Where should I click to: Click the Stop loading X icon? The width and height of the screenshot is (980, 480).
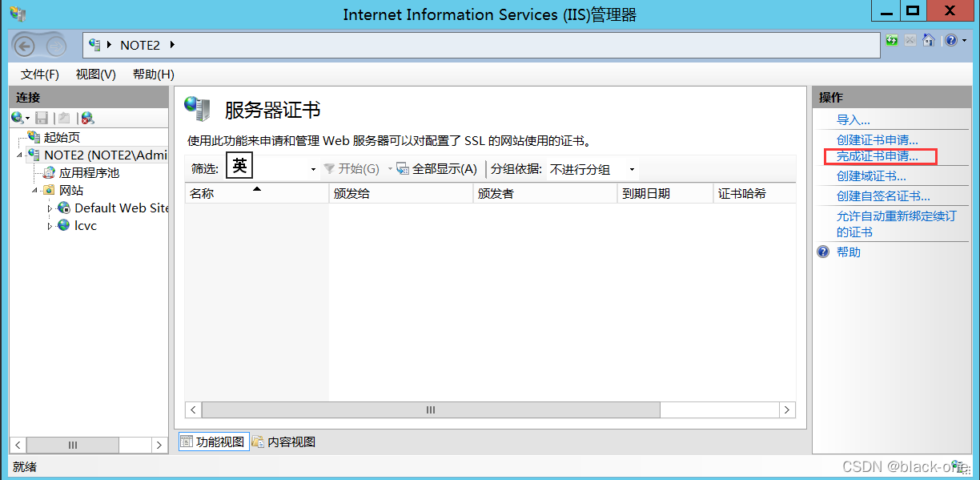[910, 40]
